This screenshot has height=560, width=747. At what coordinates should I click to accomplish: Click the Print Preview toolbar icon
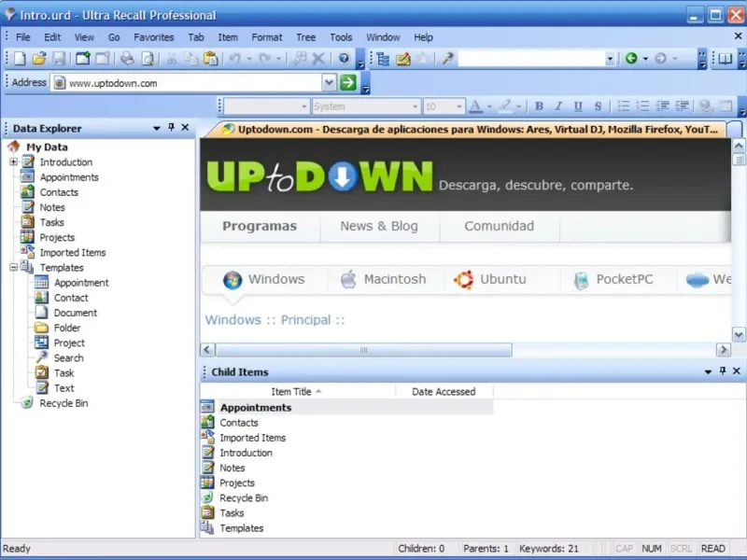coord(148,59)
